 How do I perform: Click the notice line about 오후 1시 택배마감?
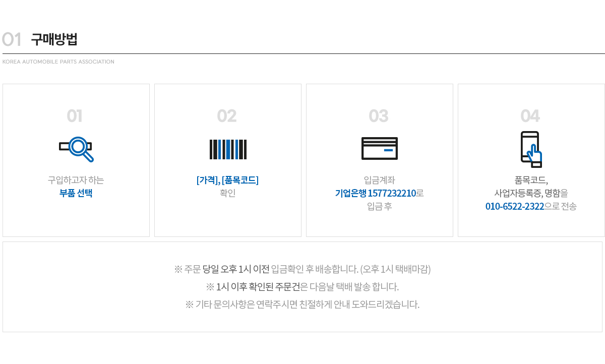click(302, 269)
